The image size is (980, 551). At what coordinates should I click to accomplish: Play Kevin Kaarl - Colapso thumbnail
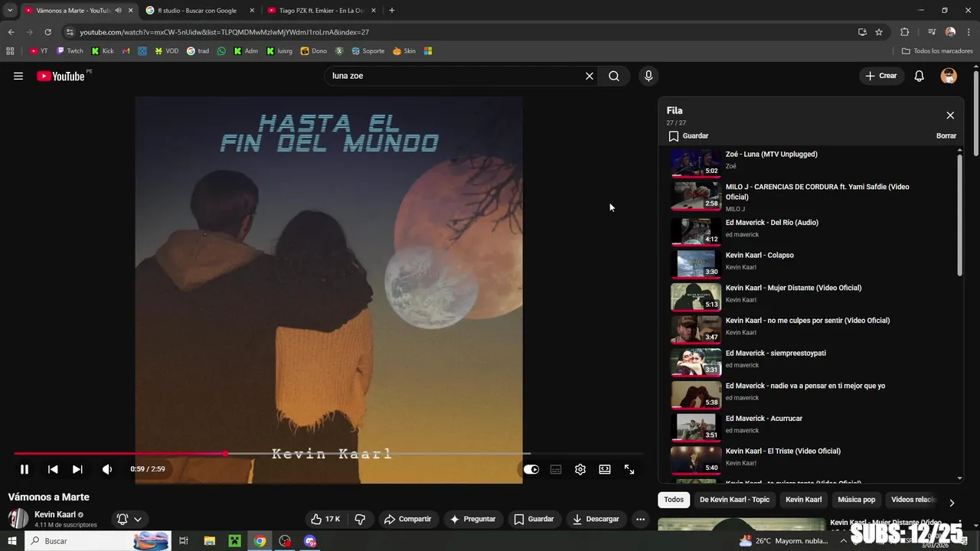click(x=696, y=264)
